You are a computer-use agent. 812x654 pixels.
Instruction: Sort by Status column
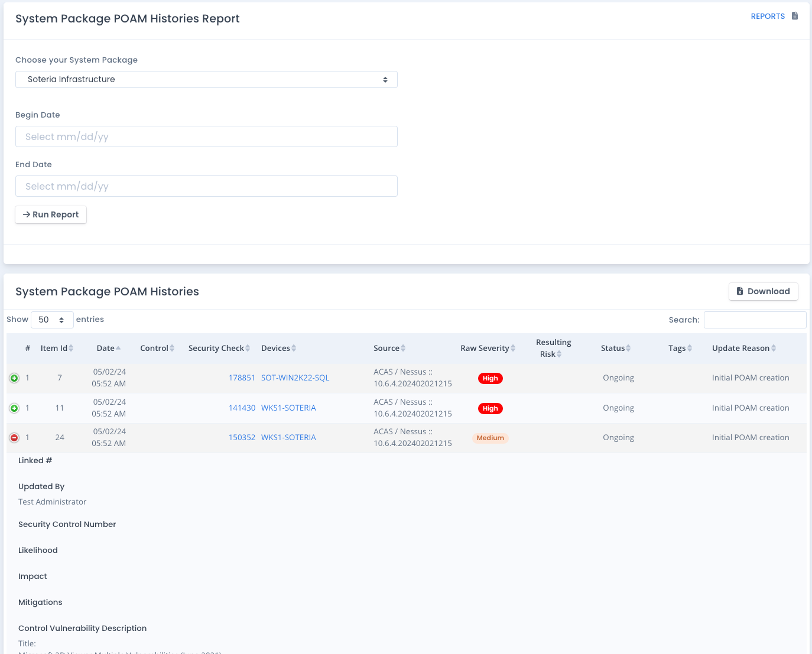pos(616,349)
